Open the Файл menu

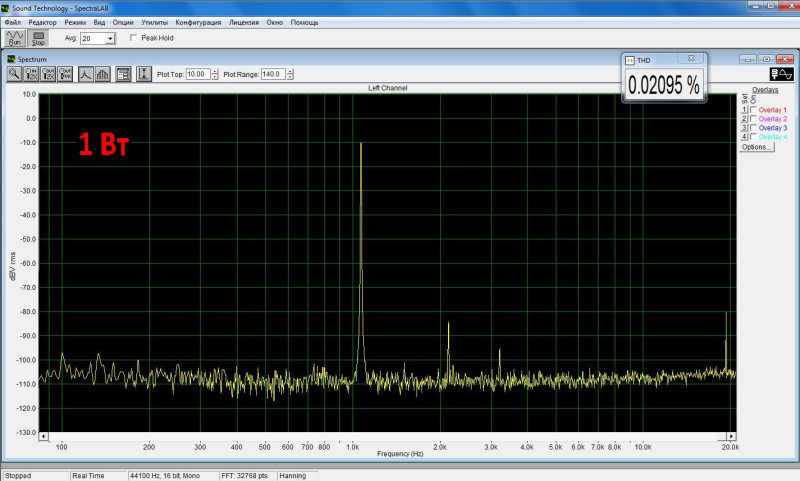tap(13, 22)
